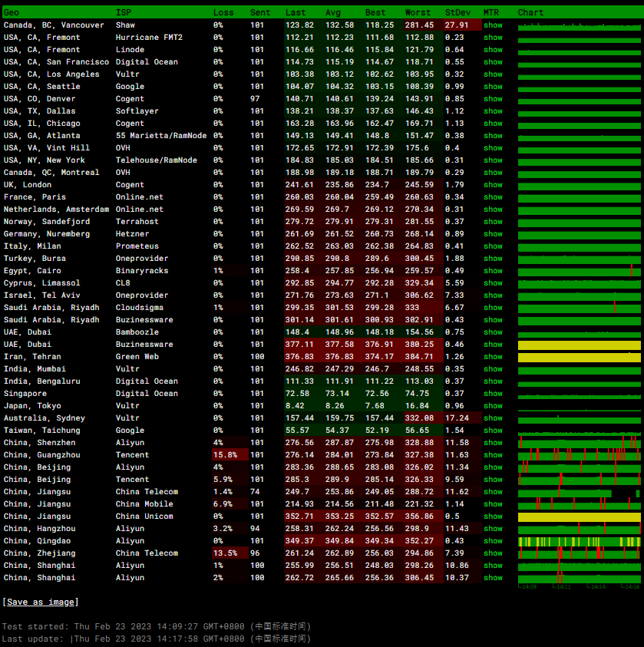Show MTR for Shenzhen Aliyun row

point(493,443)
